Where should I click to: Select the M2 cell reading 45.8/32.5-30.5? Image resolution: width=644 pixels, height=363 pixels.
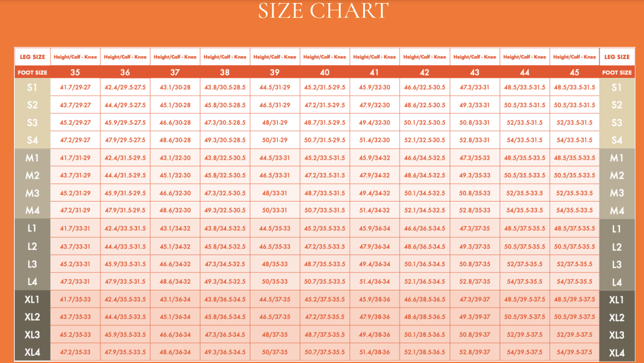coord(225,175)
